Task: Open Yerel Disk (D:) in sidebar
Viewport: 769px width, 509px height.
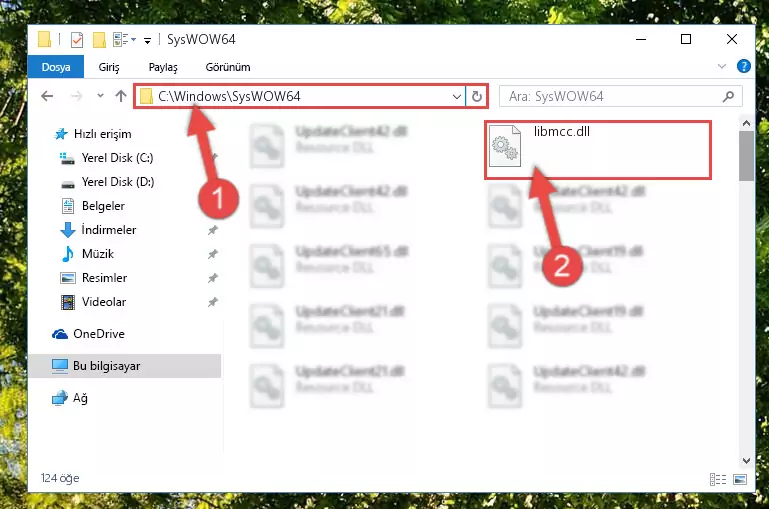Action: (x=118, y=182)
